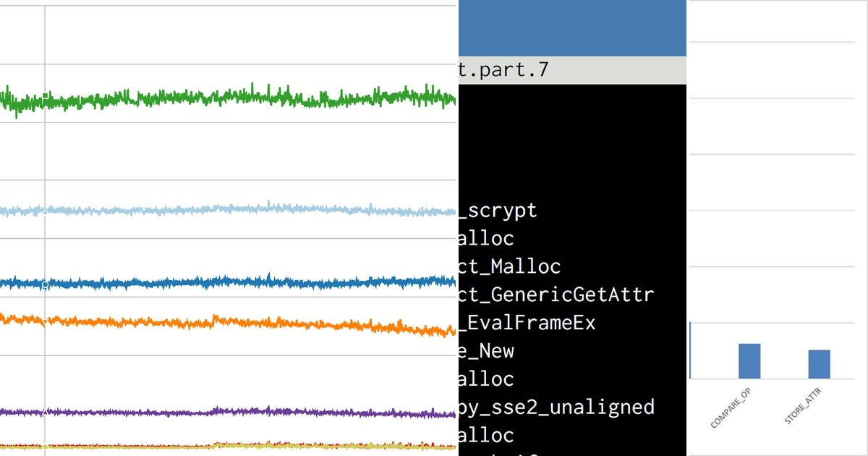This screenshot has width=868, height=456.
Task: Click the 't.part.7' header text
Action: point(503,70)
